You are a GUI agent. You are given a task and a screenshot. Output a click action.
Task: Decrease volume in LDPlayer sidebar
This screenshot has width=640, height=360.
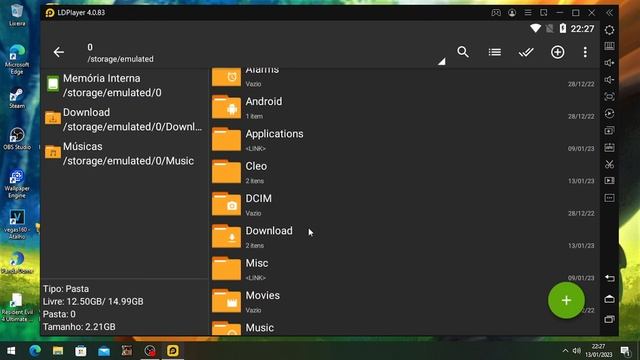pos(609,80)
